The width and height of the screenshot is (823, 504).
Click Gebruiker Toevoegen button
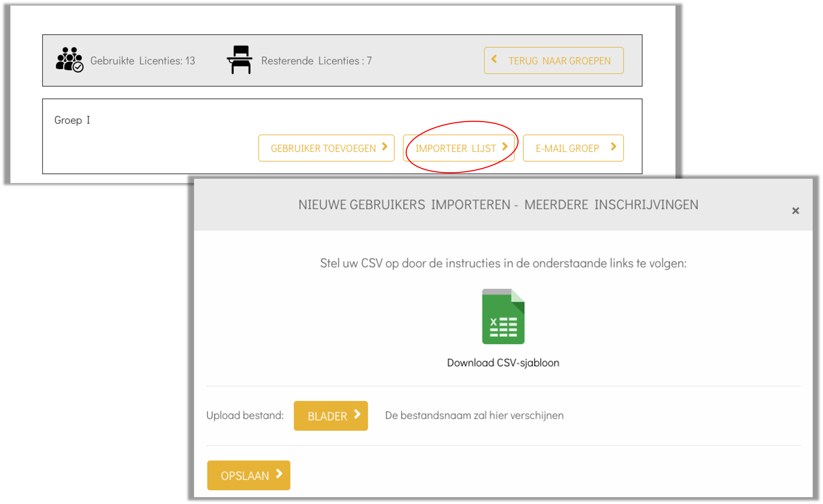326,148
